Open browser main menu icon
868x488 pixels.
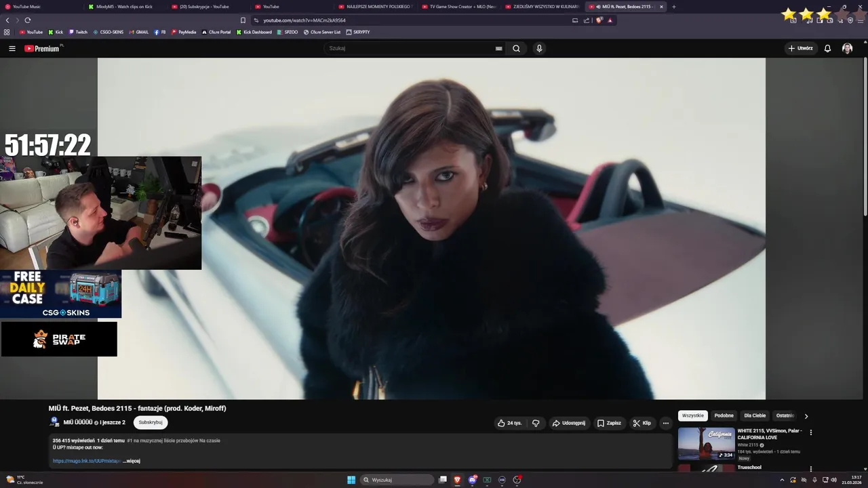click(x=861, y=20)
